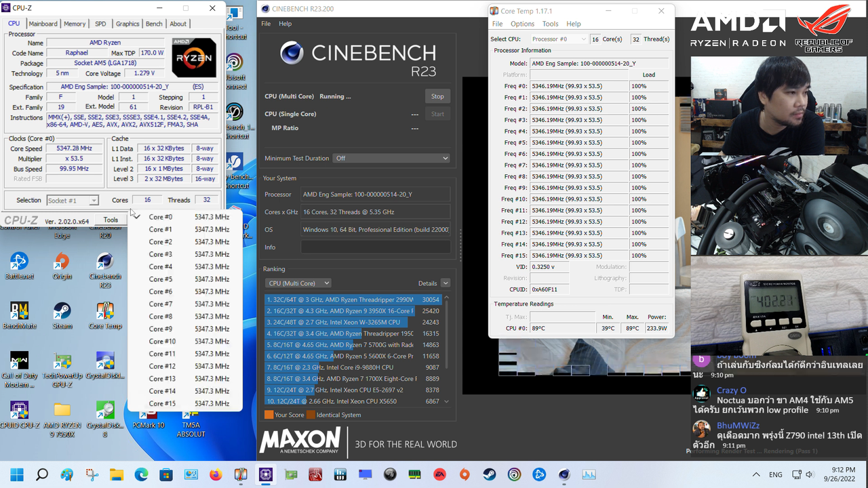Screen dimensions: 868x488
Task: Click the Tools button in CPU-Z
Action: click(x=111, y=220)
